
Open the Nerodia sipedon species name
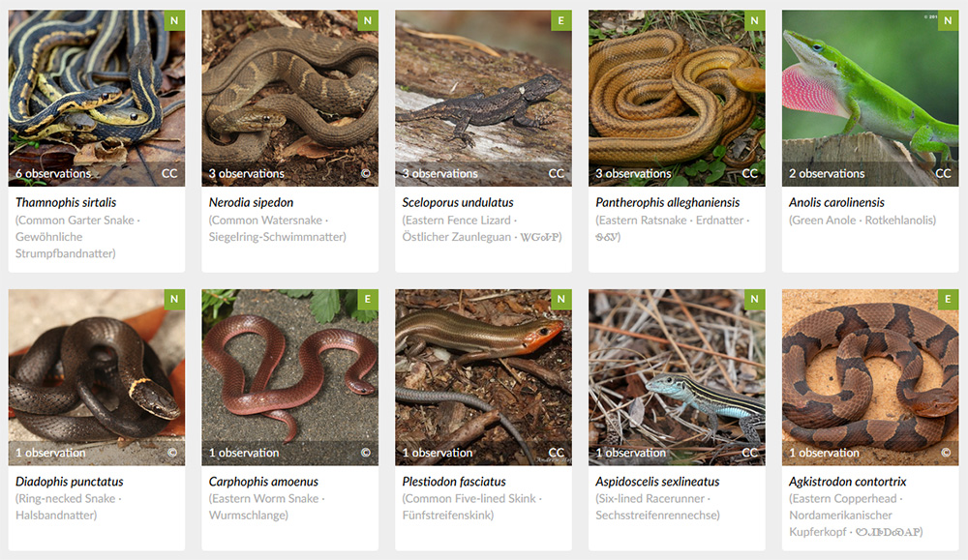click(x=251, y=202)
